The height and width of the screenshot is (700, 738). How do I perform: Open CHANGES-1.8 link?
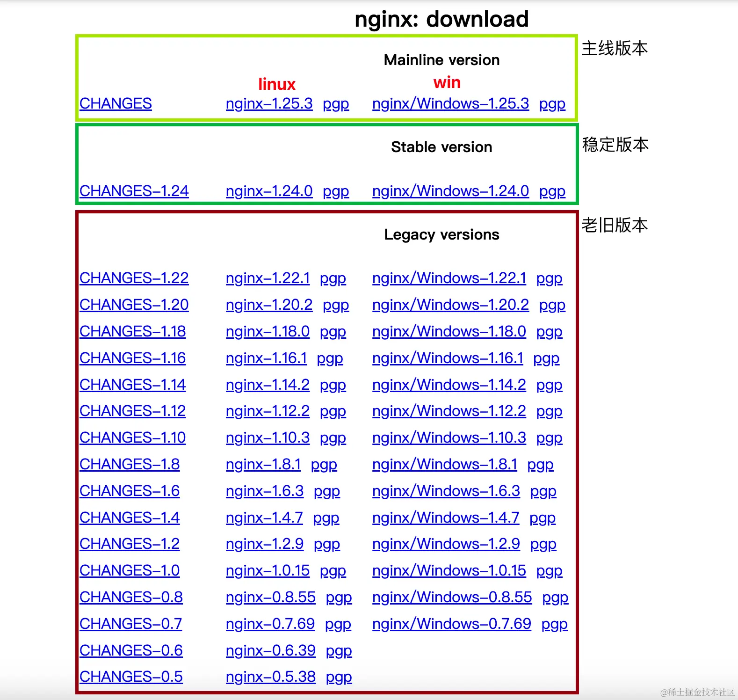click(x=130, y=464)
